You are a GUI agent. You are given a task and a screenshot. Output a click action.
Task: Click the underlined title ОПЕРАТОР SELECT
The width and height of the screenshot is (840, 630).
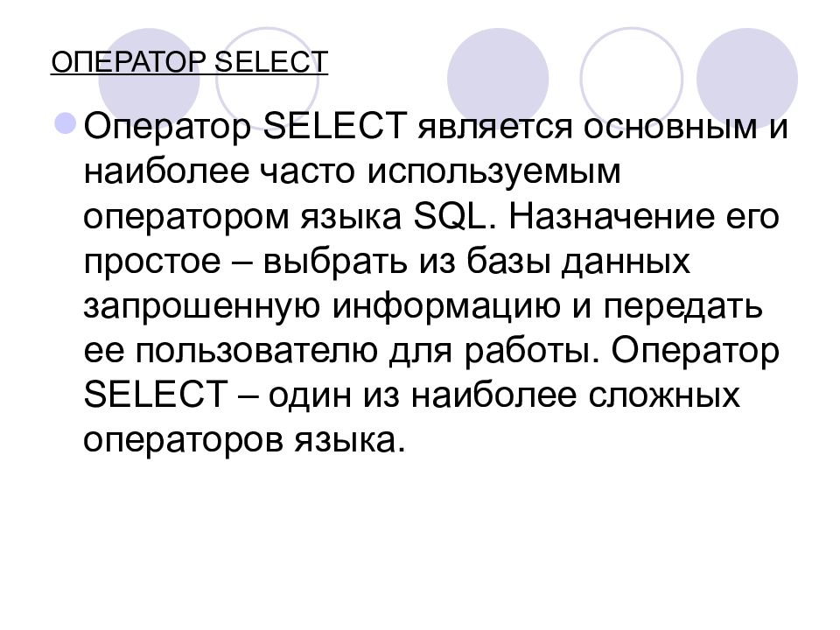(189, 62)
